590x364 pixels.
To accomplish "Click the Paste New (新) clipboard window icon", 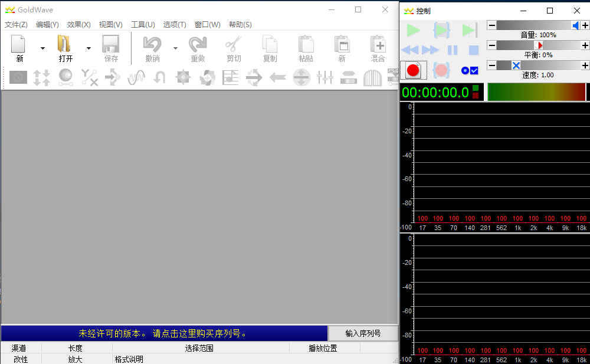I will coord(342,44).
